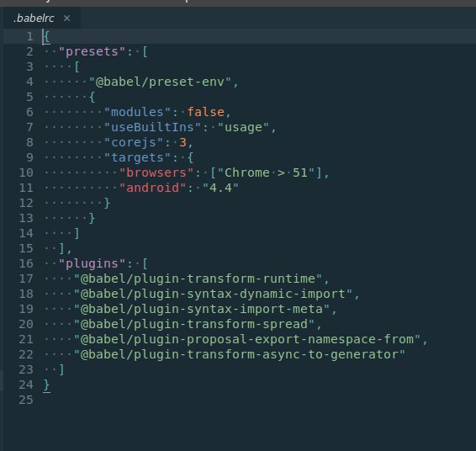Click the closing bracket on line 23
Screen dimensions: 476x451
(x=61, y=370)
